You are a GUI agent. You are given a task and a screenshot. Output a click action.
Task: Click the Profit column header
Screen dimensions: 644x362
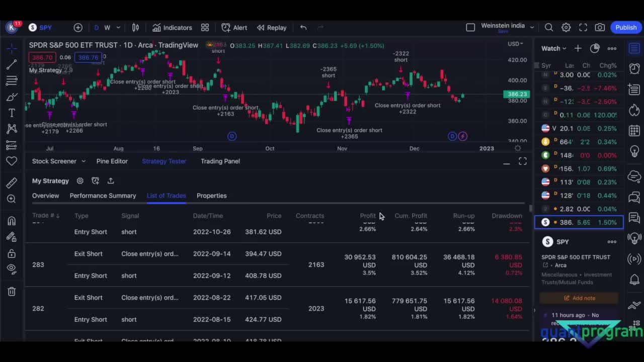(x=368, y=216)
